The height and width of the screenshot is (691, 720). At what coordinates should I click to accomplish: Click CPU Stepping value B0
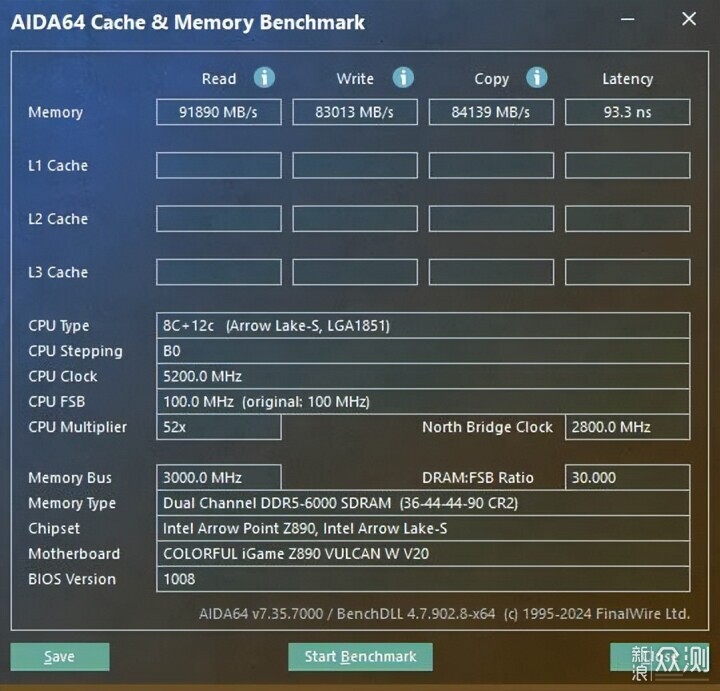coord(423,351)
